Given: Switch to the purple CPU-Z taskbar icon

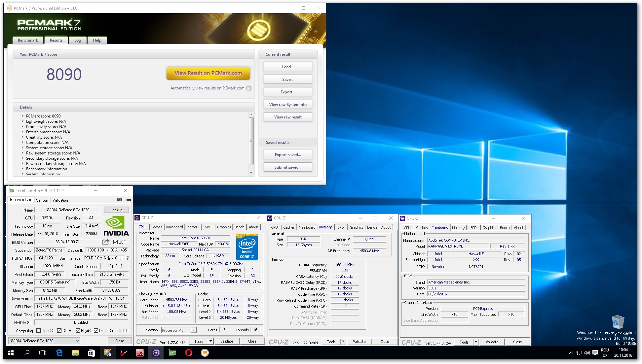Looking at the screenshot, I should [x=156, y=353].
